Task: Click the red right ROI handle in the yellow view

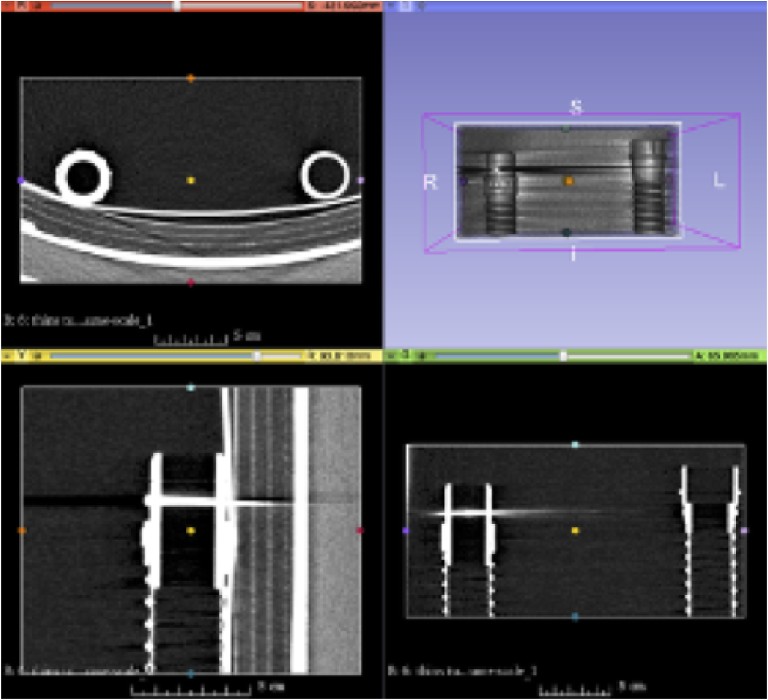Action: point(360,530)
